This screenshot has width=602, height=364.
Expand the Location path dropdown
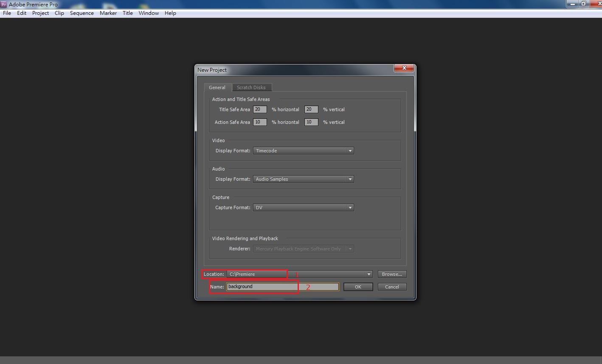tap(369, 274)
